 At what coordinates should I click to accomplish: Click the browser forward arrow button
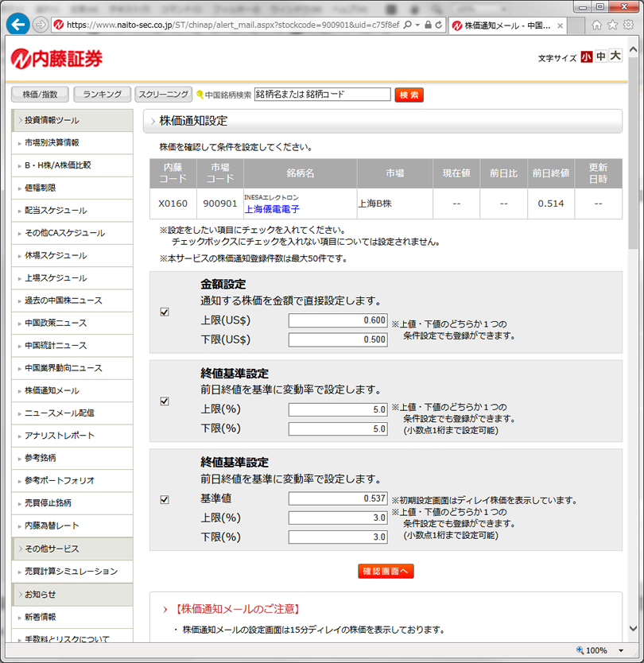click(x=41, y=25)
